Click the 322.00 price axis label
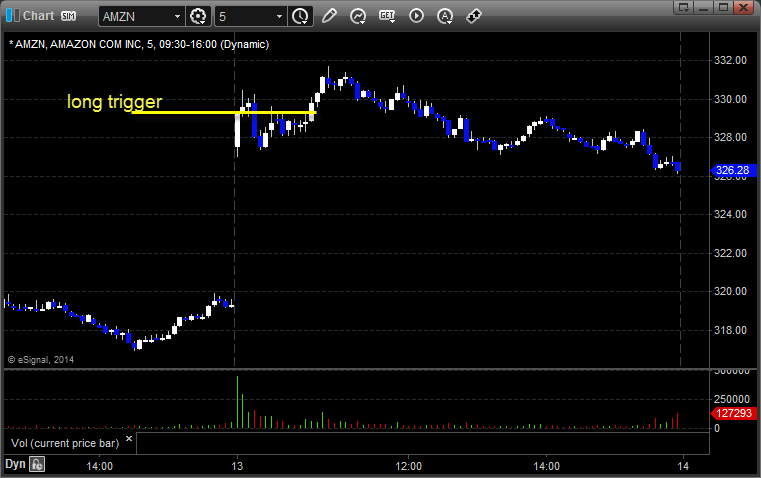The image size is (761, 478). (x=730, y=253)
